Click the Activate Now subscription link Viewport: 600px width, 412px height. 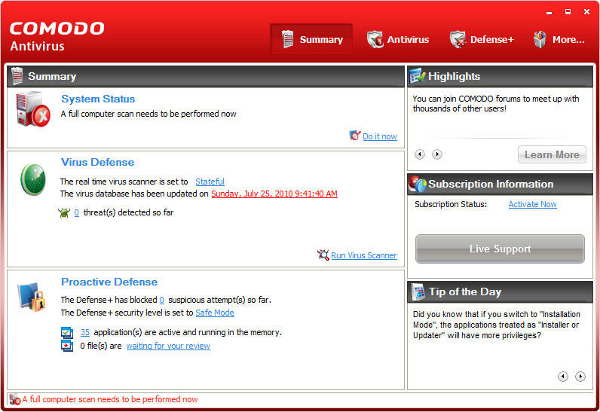tap(532, 204)
